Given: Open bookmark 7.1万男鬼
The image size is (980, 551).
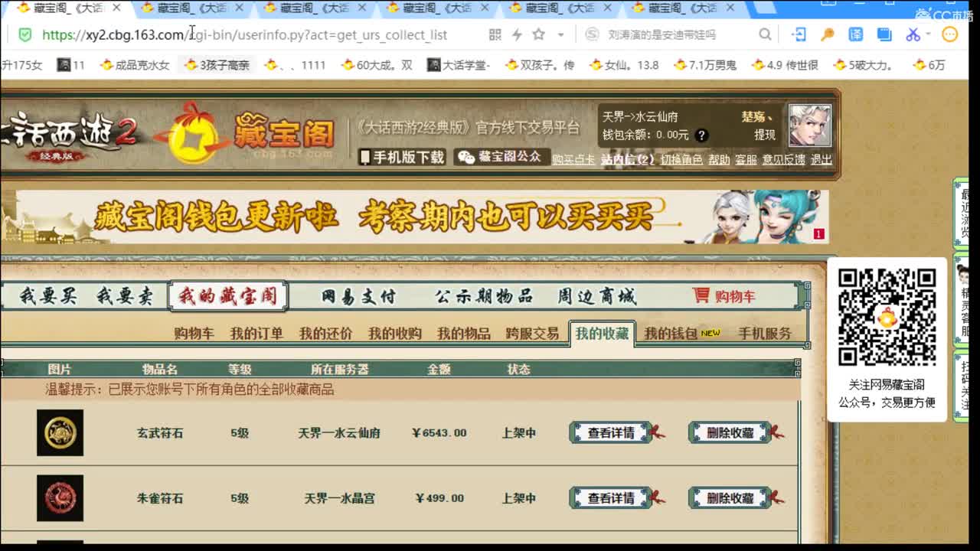Looking at the screenshot, I should pos(704,65).
